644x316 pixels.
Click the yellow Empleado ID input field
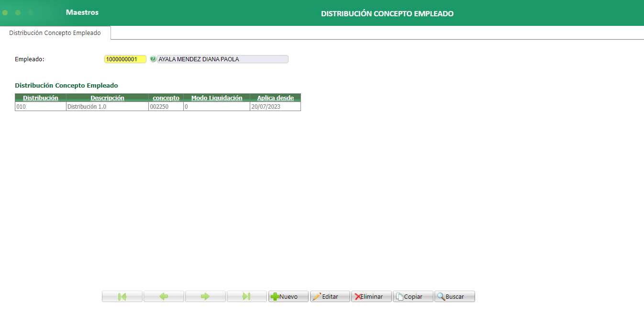point(125,59)
